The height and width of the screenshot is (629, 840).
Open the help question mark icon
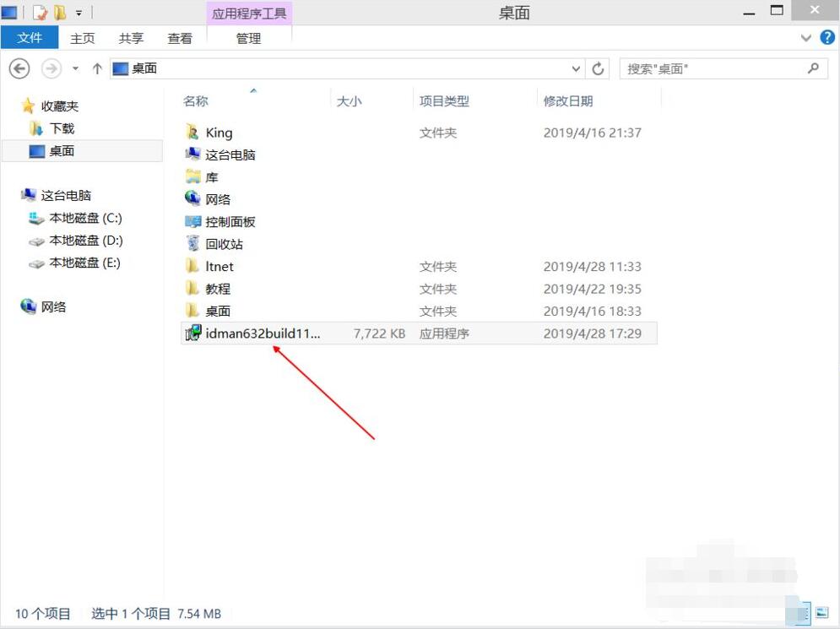tap(827, 37)
